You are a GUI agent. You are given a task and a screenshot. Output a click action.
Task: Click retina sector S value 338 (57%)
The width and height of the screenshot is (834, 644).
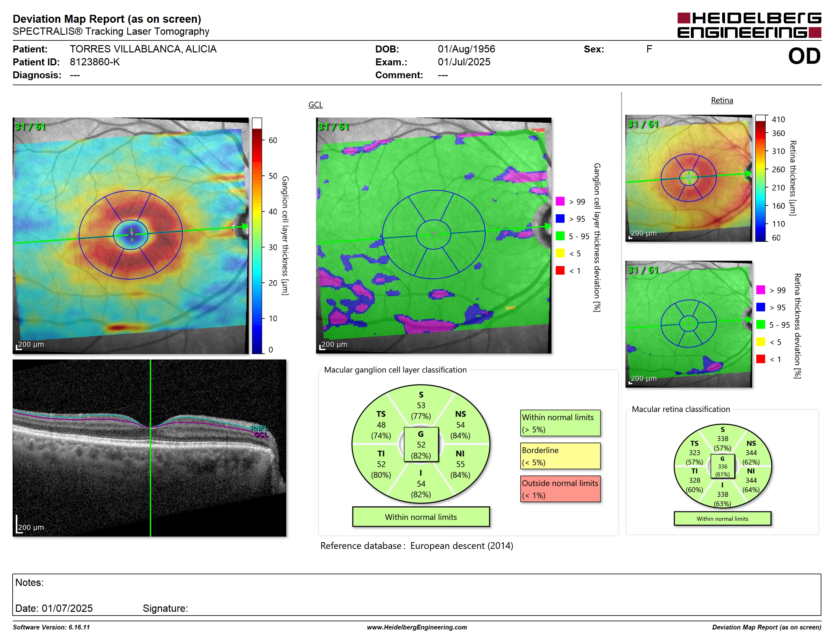722,443
